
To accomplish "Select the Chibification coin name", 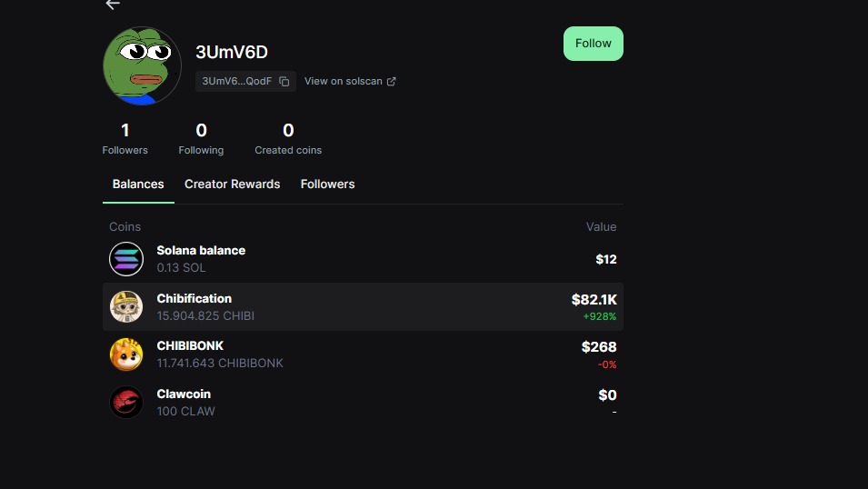I will pyautogui.click(x=195, y=298).
